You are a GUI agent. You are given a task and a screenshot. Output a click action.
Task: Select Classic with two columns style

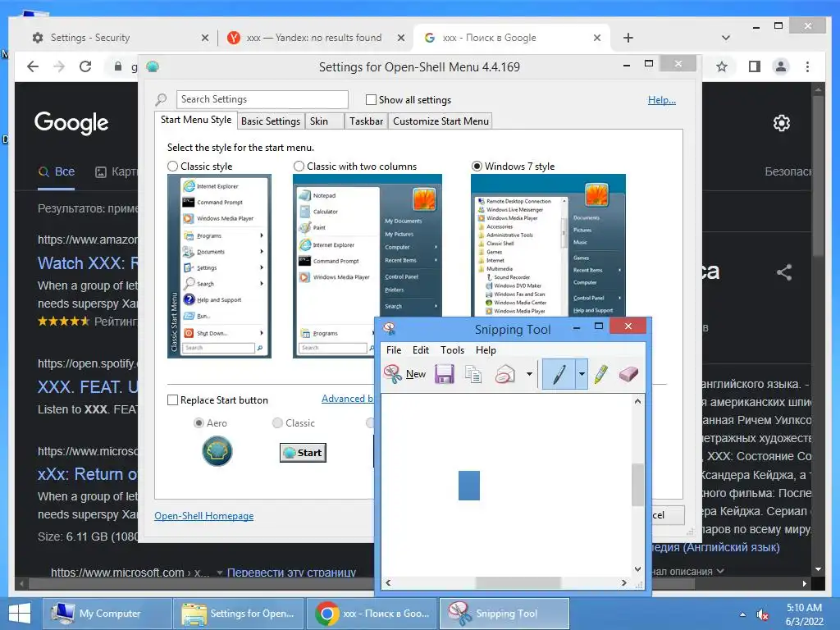299,167
